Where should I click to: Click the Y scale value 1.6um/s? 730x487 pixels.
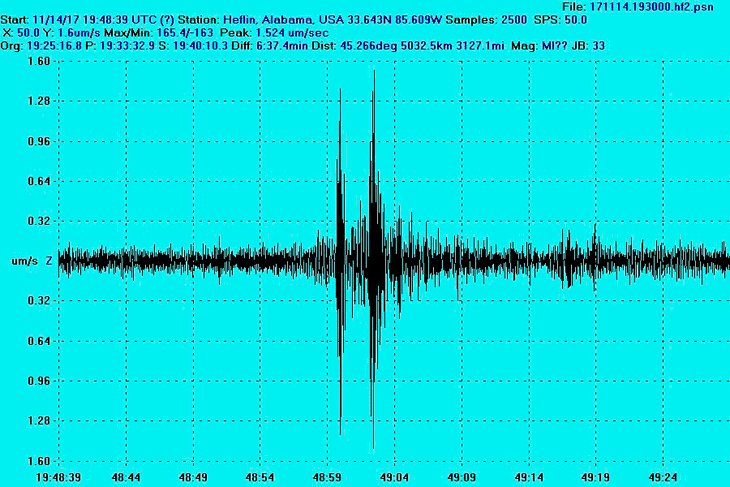tap(79, 33)
